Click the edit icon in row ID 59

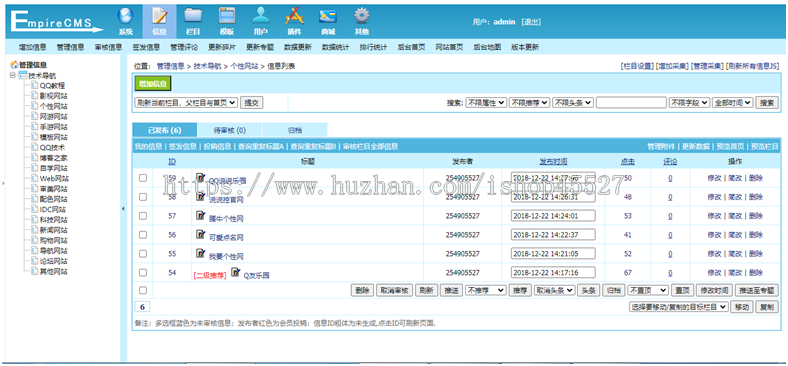(x=201, y=177)
